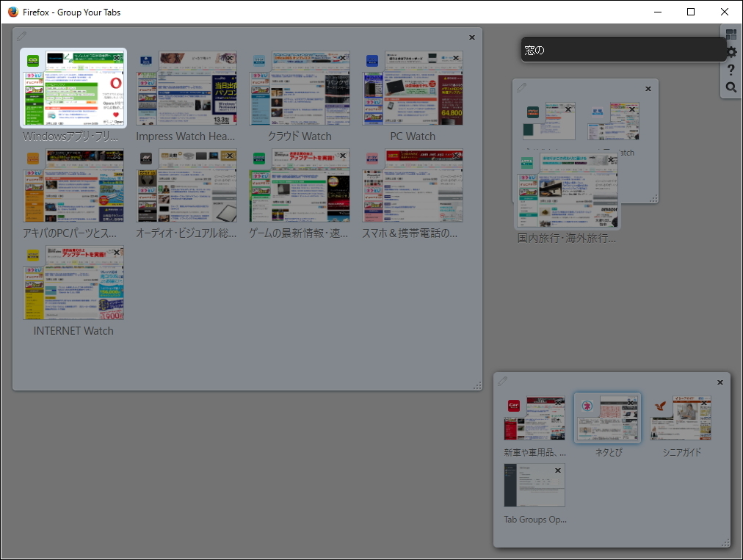Open the アキバのPCパーツとス... thumbnail
The image size is (743, 560).
coord(73,185)
